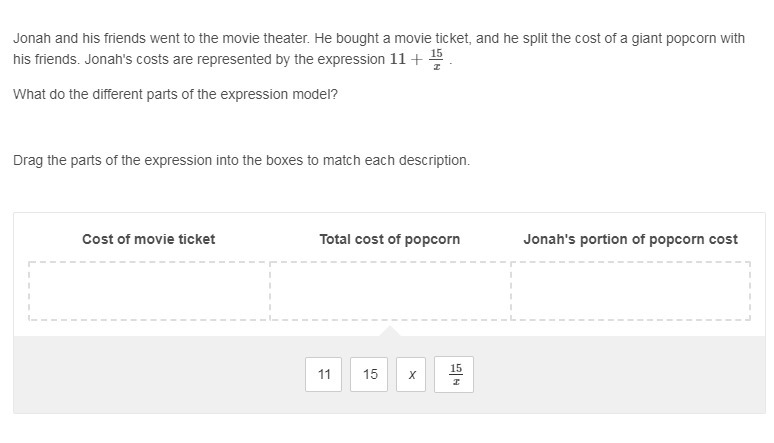Click empty gray tray area left of the tiles

[150, 375]
